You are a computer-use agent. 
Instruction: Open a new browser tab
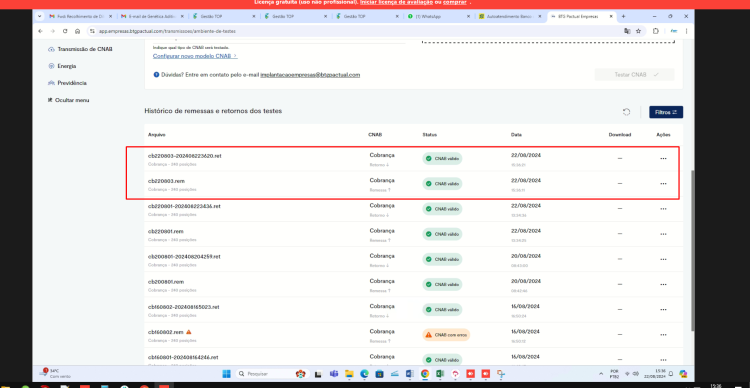[x=623, y=16]
